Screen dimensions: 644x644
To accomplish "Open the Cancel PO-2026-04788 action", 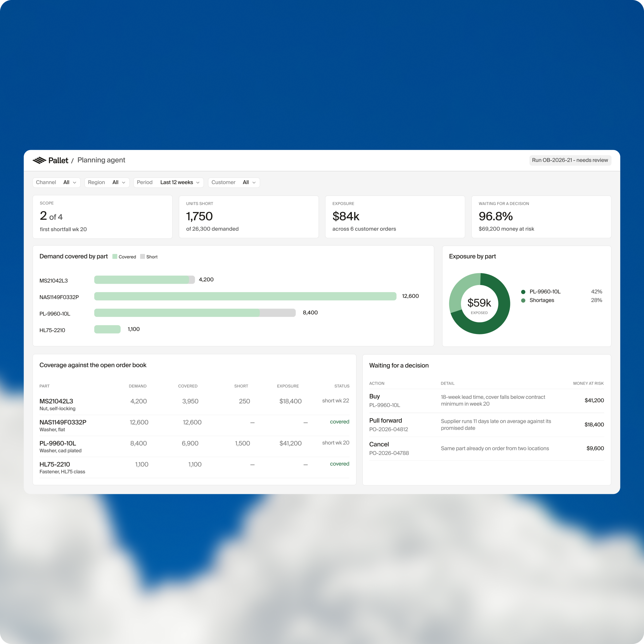I will pos(486,449).
